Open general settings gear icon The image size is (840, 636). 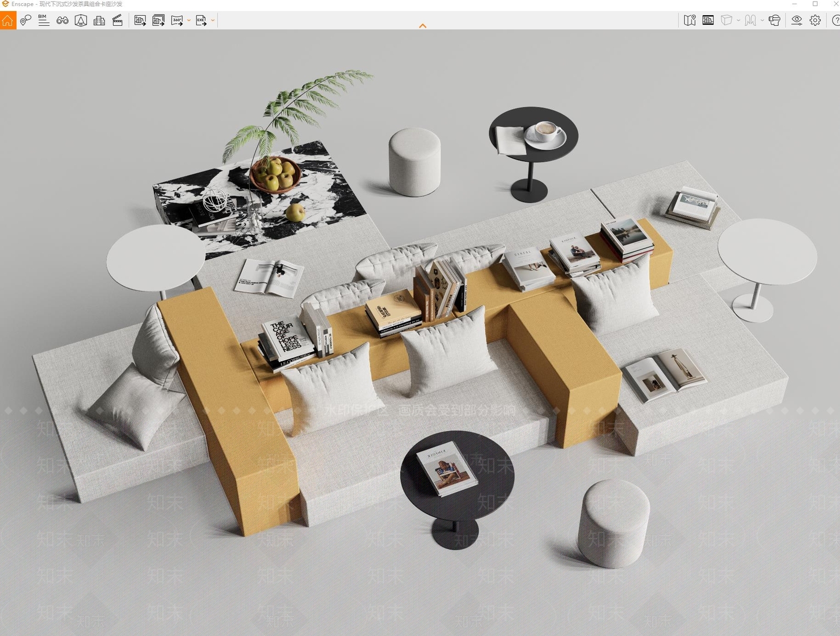click(x=815, y=20)
